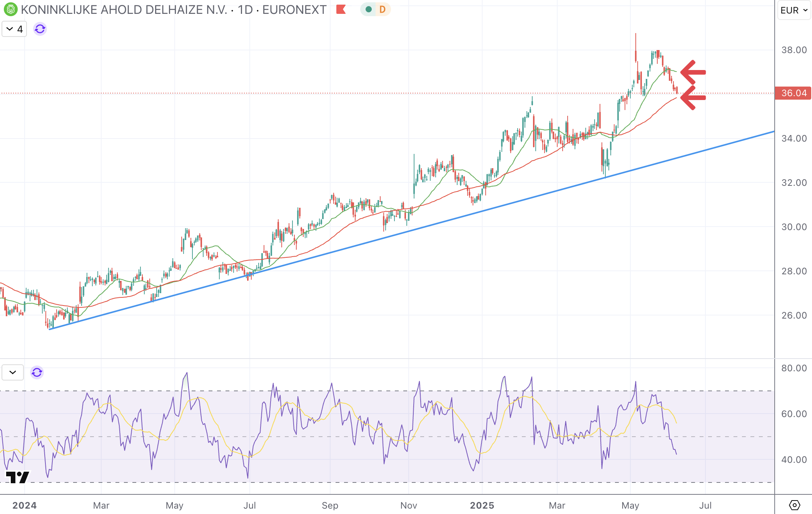Viewport: 812px width, 514px height.
Task: Click the RSI 40.00 scale label
Action: click(x=794, y=460)
